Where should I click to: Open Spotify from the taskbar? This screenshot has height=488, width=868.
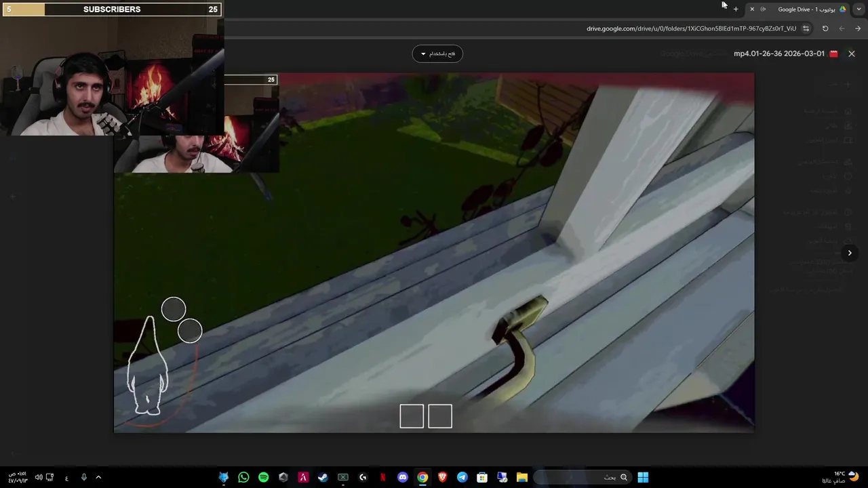coord(263,477)
